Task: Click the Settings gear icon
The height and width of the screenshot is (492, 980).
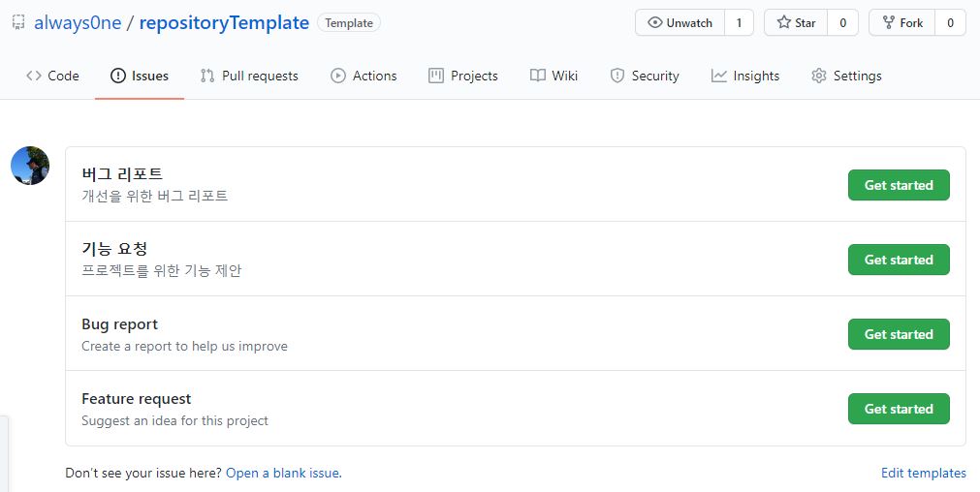Action: tap(819, 76)
